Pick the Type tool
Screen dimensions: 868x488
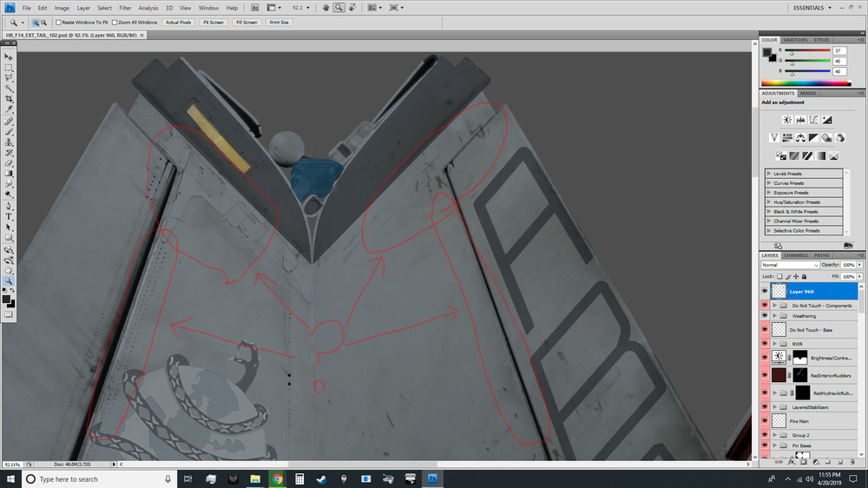(x=10, y=216)
